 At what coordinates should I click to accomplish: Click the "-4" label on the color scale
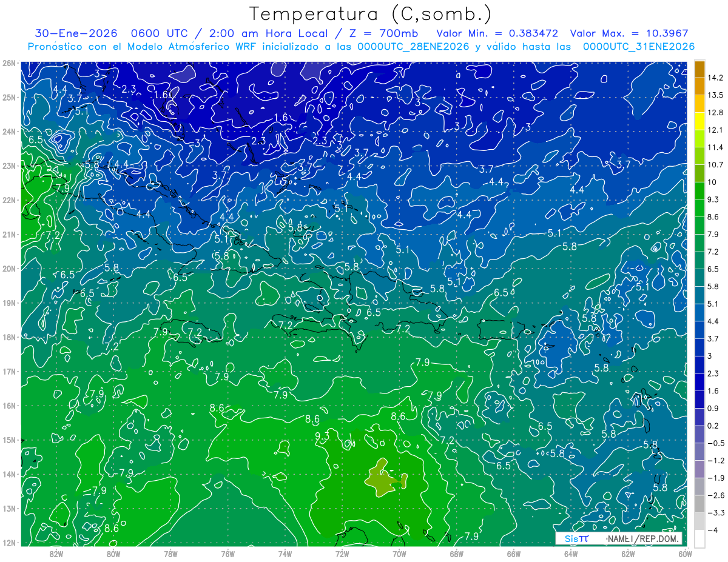click(713, 530)
